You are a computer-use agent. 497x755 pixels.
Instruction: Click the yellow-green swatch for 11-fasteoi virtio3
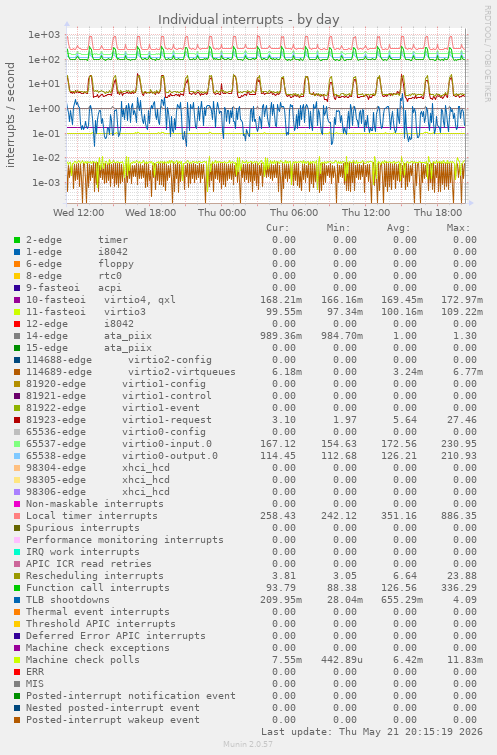click(x=17, y=312)
